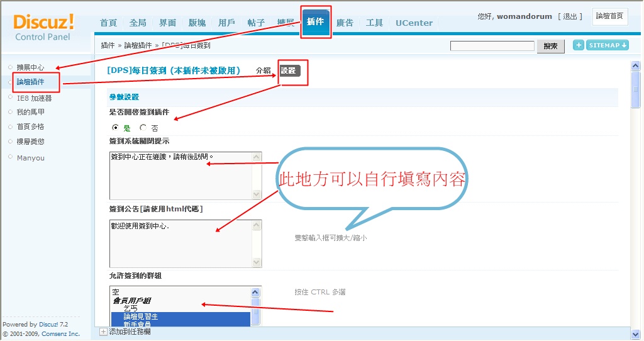Open the UCenter menu item

coord(414,23)
